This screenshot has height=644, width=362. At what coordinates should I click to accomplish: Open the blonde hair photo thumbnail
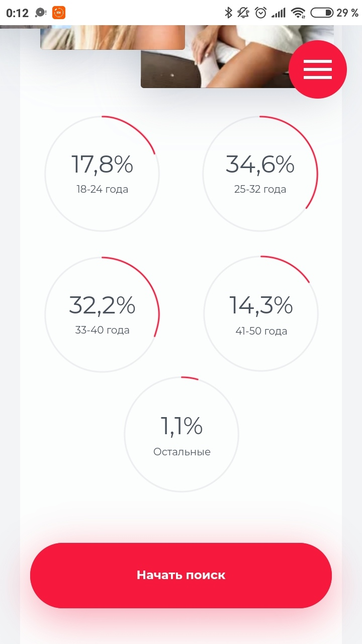point(113,37)
